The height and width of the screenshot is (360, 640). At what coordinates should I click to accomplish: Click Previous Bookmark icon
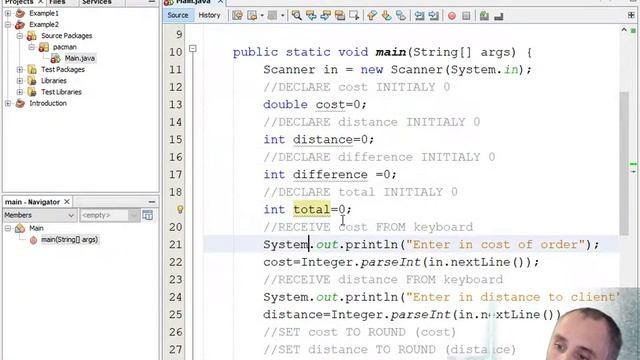coord(372,16)
